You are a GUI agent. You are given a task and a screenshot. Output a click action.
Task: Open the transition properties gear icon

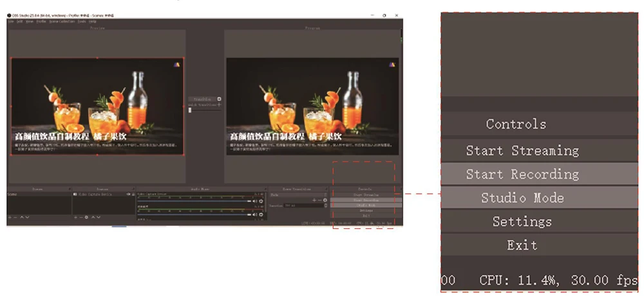tap(325, 201)
